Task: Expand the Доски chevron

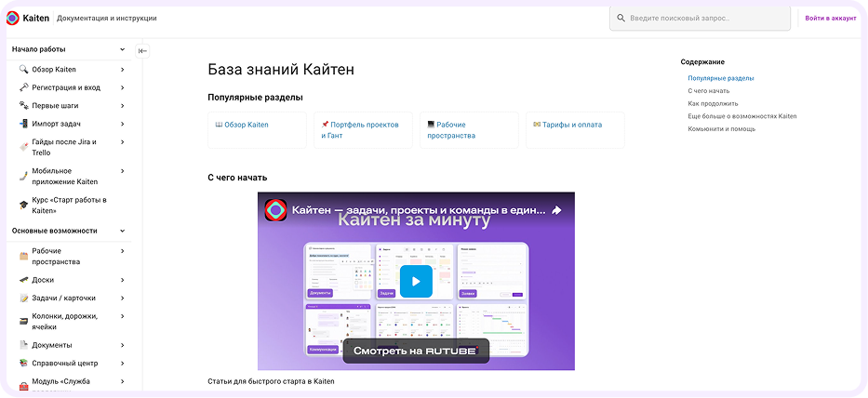Action: [x=123, y=280]
